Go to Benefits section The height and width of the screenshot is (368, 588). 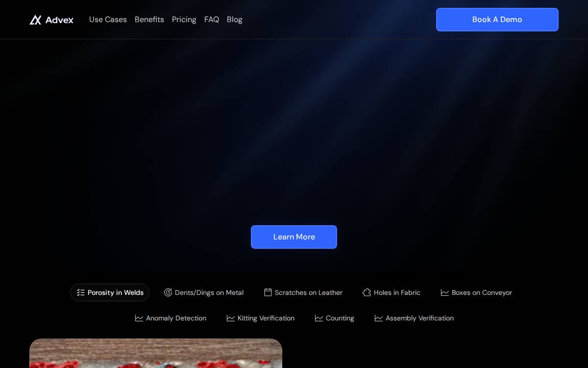pyautogui.click(x=149, y=20)
